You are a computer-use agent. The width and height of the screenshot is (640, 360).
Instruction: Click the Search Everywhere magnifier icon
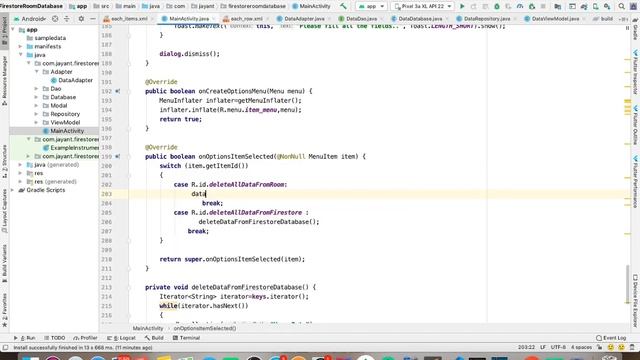click(622, 6)
